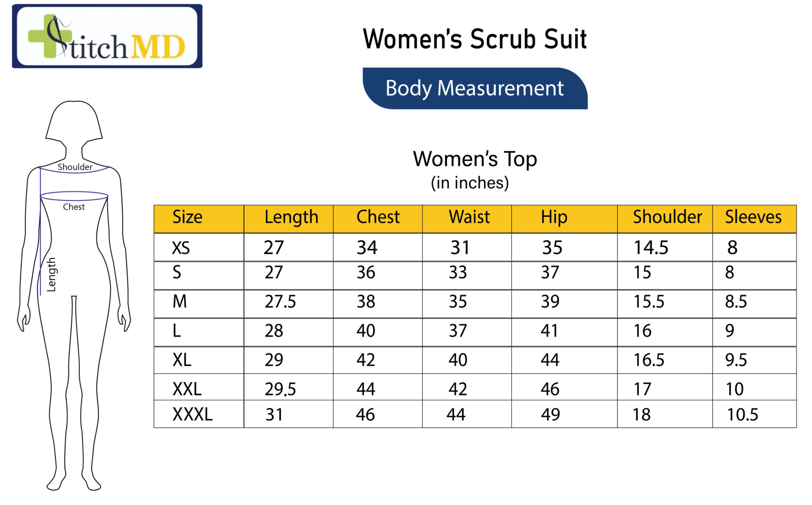This screenshot has width=812, height=505.
Task: Click the 14.5 shoulder value for XS
Action: (651, 248)
